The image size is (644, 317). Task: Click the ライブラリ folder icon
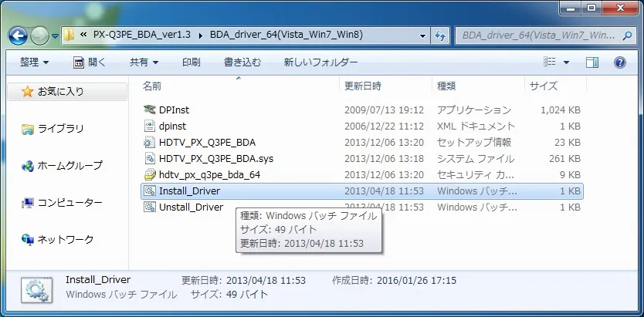[28, 130]
